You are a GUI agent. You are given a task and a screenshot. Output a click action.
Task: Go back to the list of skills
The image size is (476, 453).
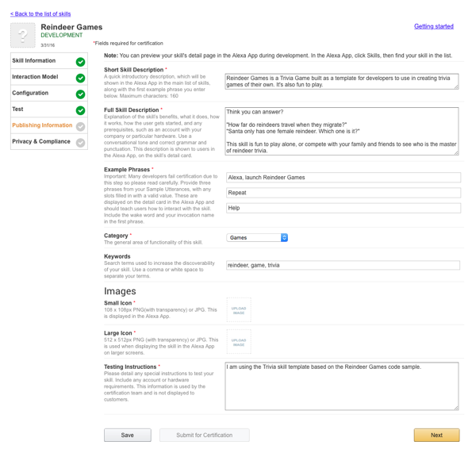[x=40, y=14]
